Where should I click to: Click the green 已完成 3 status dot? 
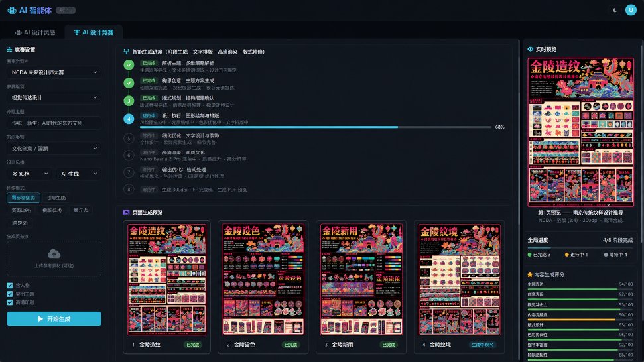tap(529, 255)
